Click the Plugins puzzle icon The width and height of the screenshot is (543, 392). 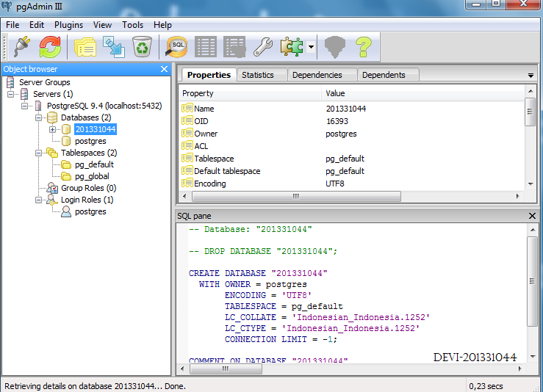click(292, 47)
